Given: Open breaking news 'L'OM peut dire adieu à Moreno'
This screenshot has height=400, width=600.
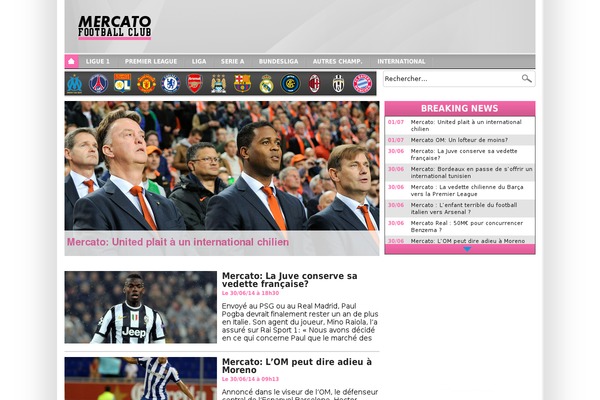Looking at the screenshot, I should coord(468,241).
